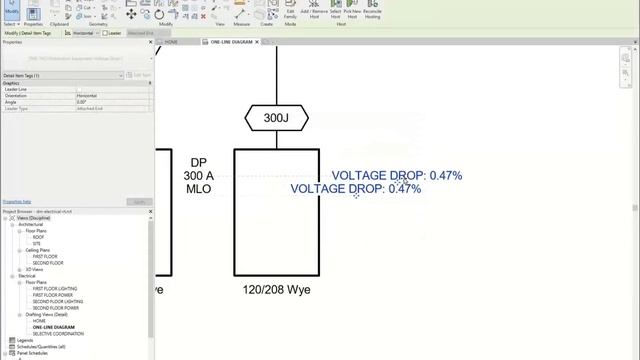640x360 pixels.
Task: Click the Apply button in Properties
Action: tap(139, 202)
